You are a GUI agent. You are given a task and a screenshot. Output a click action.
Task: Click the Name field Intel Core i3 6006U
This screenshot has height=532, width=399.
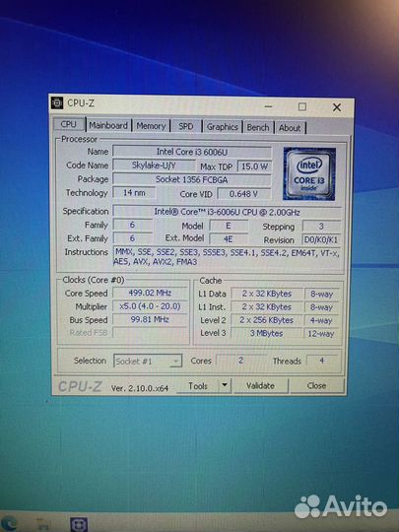click(192, 152)
